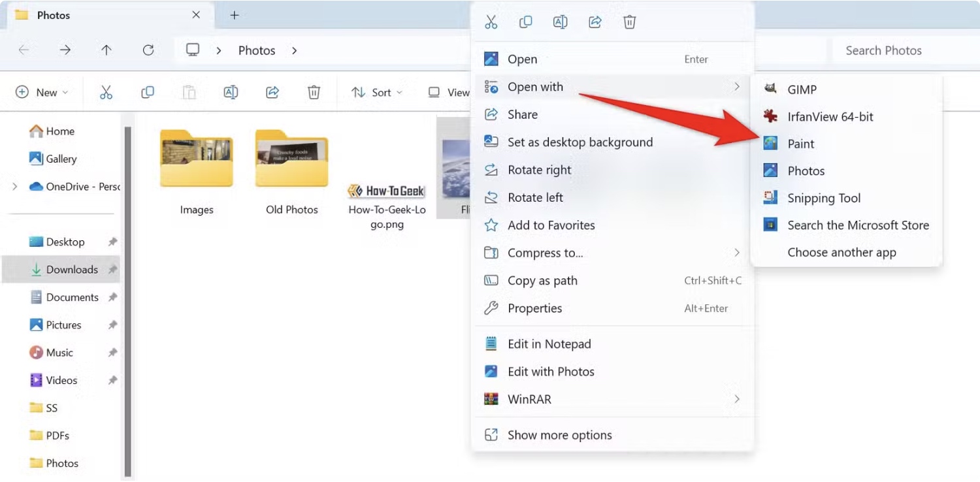Viewport: 980px width, 482px height.
Task: Expand the Compress to submenu
Action: point(612,253)
